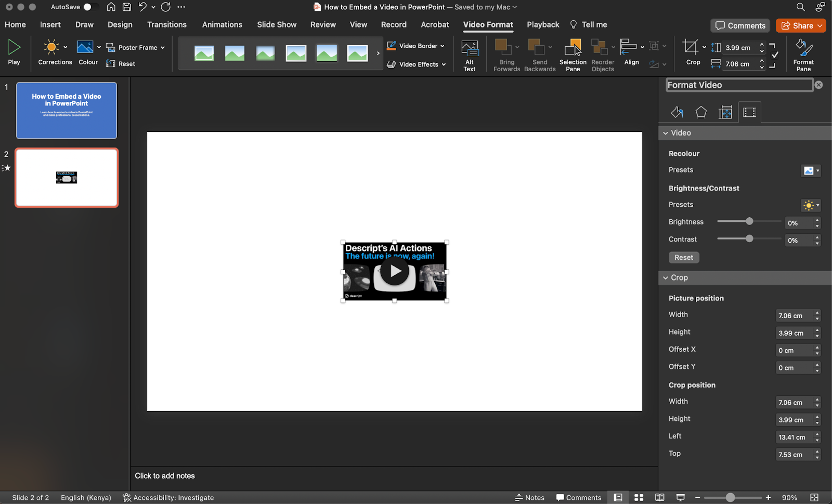Viewport: 832px width, 504px height.
Task: Open the Video Effects dropdown
Action: tap(416, 64)
